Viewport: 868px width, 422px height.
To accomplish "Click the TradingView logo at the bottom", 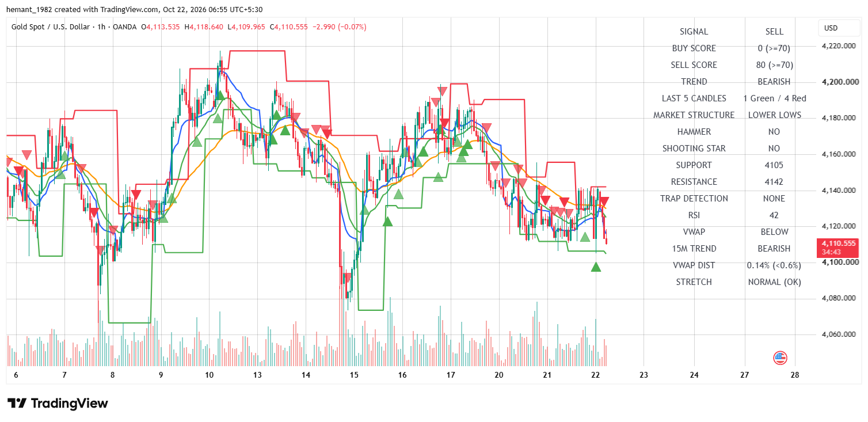I will point(58,403).
